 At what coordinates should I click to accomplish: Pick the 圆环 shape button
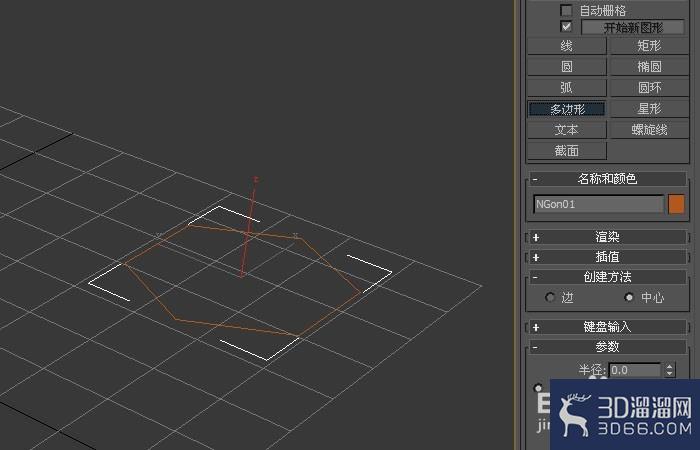point(649,88)
